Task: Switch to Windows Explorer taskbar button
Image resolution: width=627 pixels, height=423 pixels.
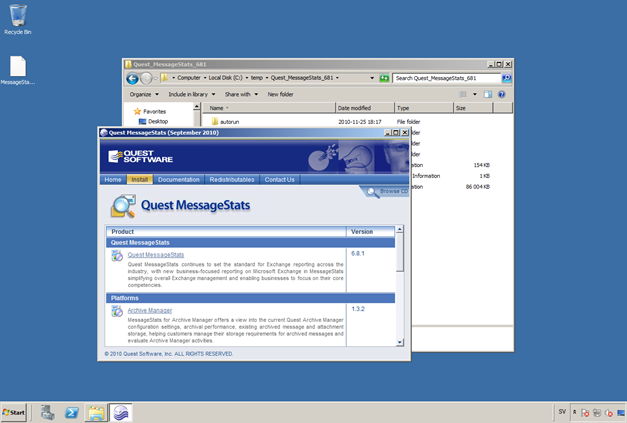Action: (x=96, y=413)
